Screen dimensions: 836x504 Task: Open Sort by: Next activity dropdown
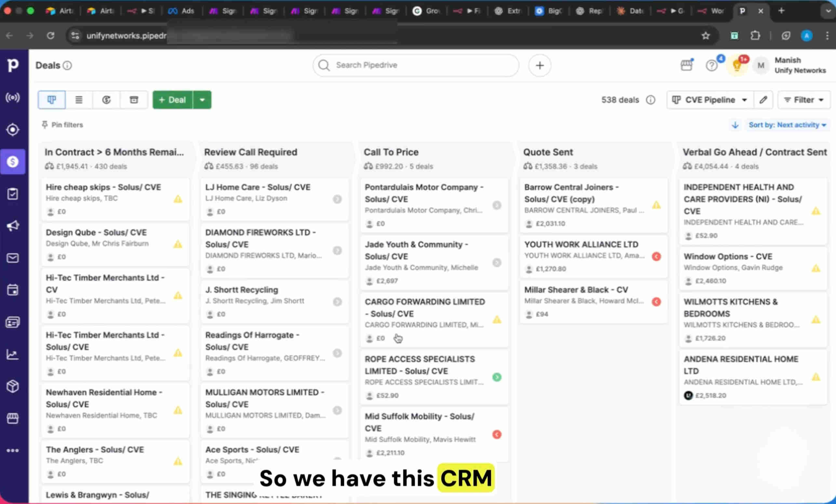(787, 125)
